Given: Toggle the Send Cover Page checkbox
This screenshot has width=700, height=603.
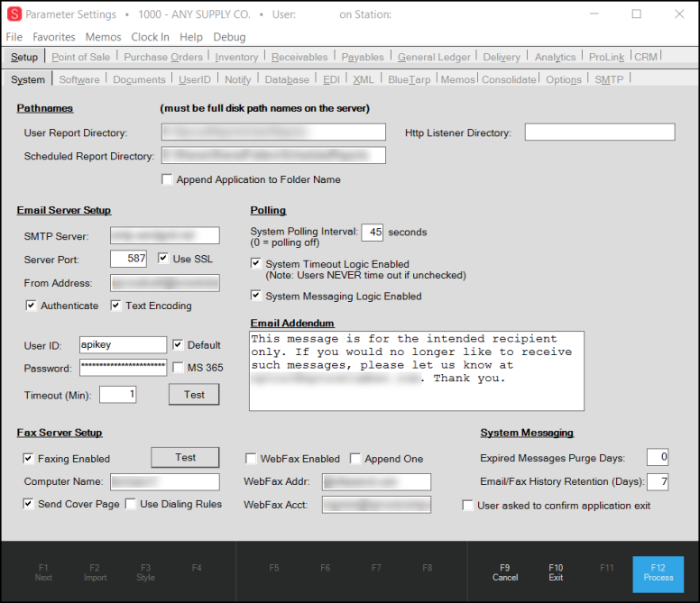Looking at the screenshot, I should 28,504.
